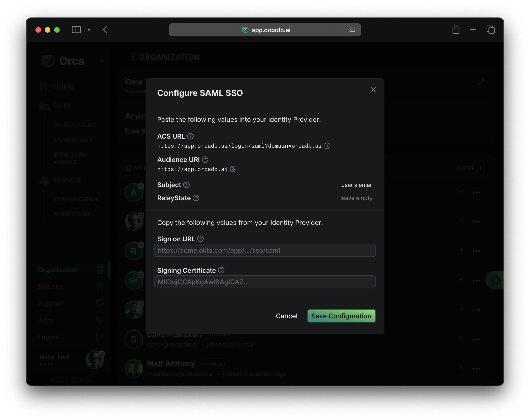Open the Audience URI help tooltip
The image size is (530, 420).
coord(205,160)
